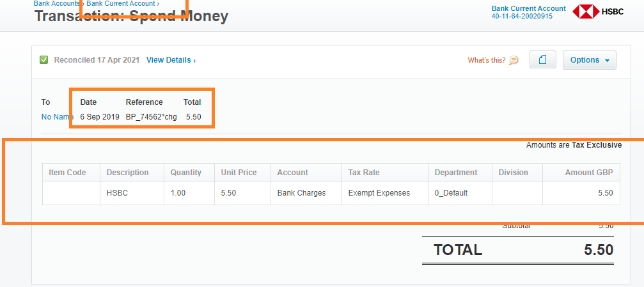
Task: Open the file attachments page icon button
Action: tap(542, 60)
